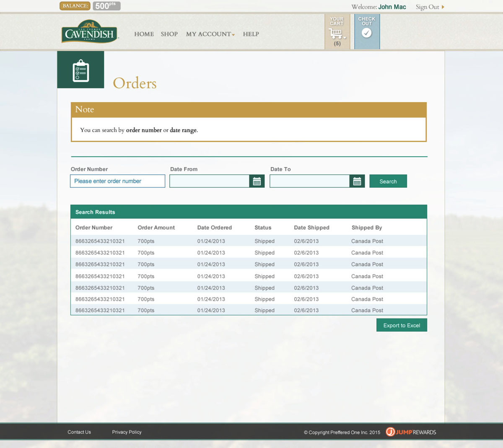
Task: Open the Shop menu item
Action: [x=169, y=34]
